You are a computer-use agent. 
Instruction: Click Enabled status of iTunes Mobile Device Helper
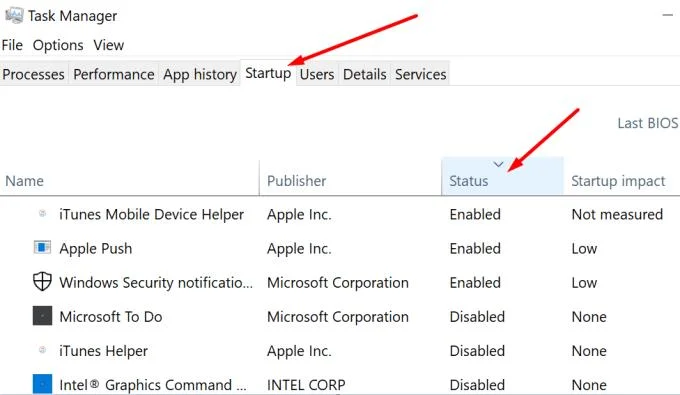coord(475,214)
